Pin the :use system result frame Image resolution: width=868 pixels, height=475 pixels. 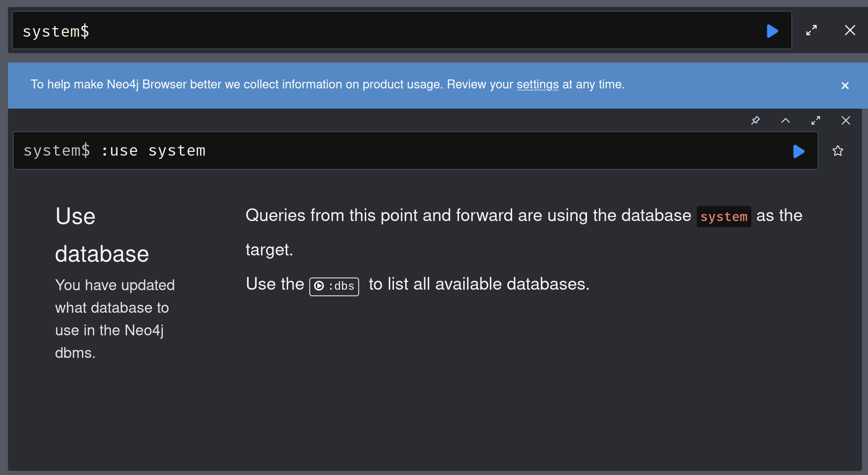[x=755, y=120]
